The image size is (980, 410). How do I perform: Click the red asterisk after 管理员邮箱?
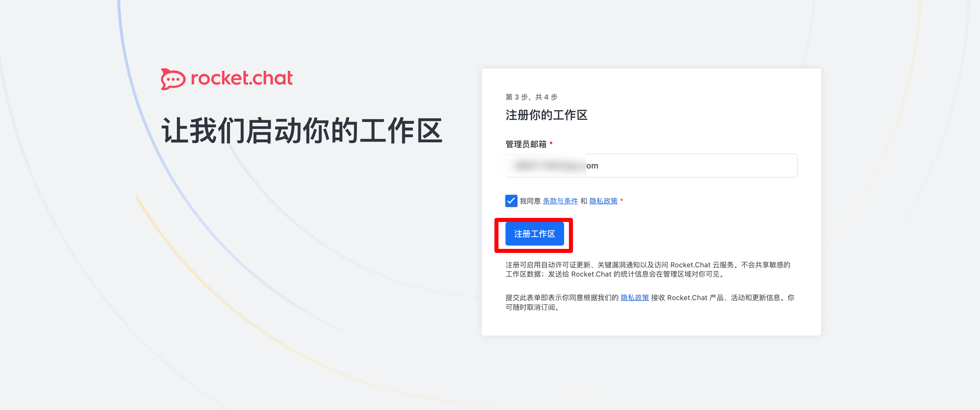click(550, 143)
